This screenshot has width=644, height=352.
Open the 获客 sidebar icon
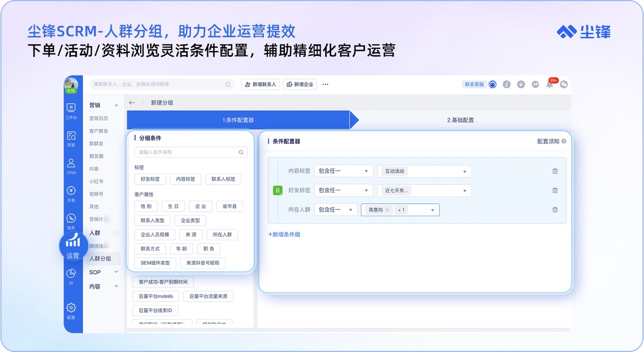point(71,137)
